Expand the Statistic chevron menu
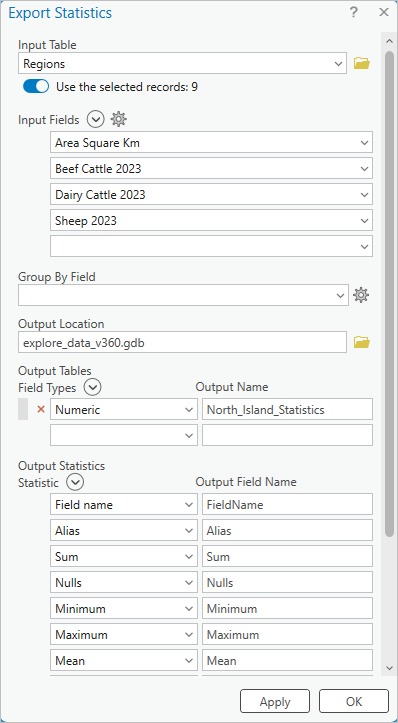The image size is (398, 723). click(x=75, y=482)
